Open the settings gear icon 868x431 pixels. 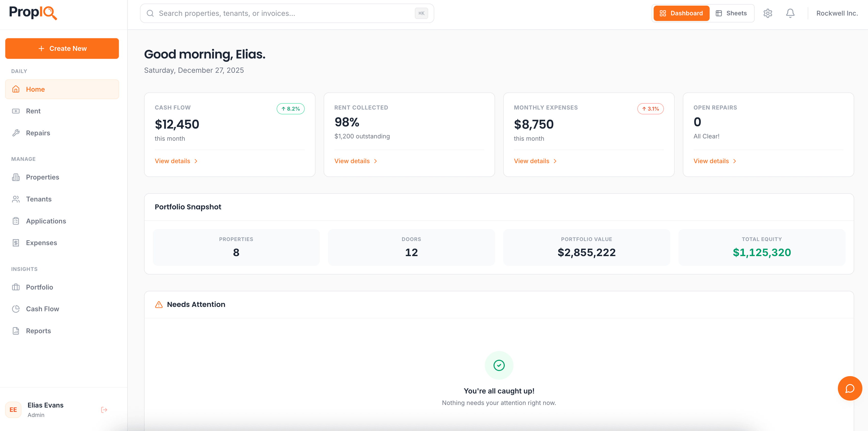[768, 13]
